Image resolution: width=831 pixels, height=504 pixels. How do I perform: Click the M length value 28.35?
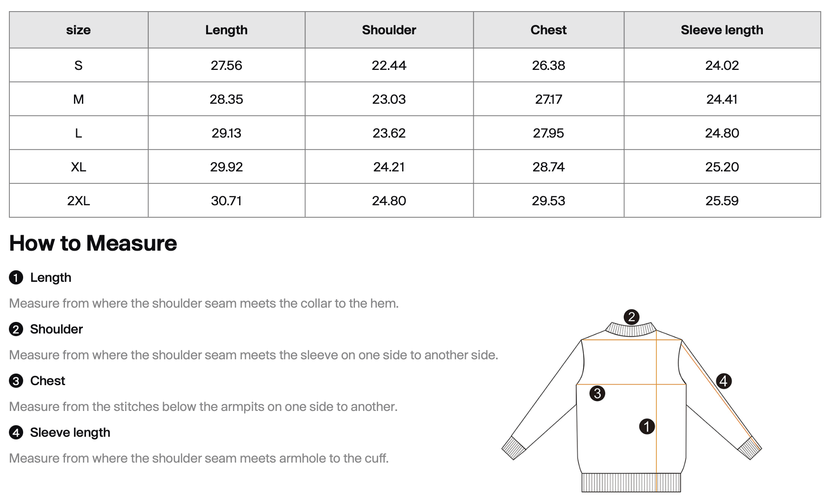pos(226,99)
